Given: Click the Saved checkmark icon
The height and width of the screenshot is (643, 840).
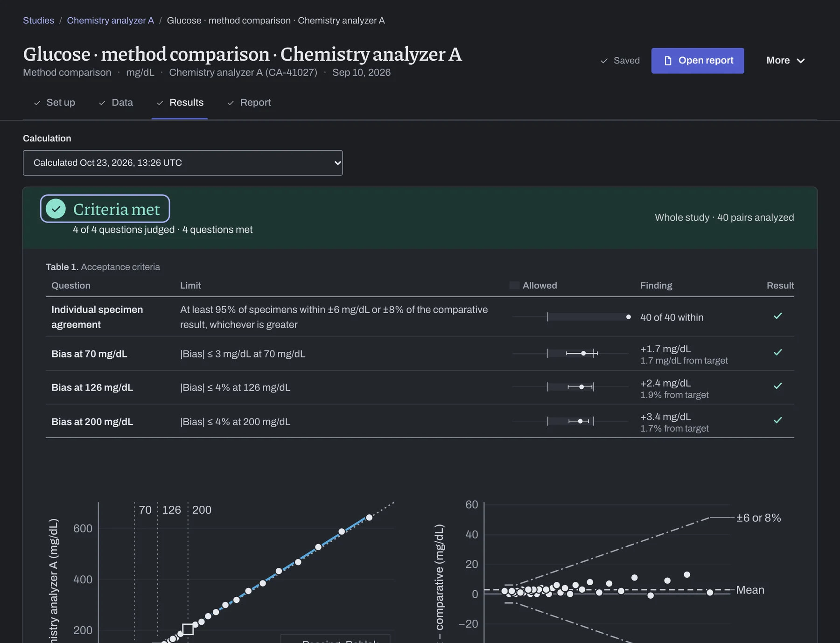Looking at the screenshot, I should pos(604,61).
